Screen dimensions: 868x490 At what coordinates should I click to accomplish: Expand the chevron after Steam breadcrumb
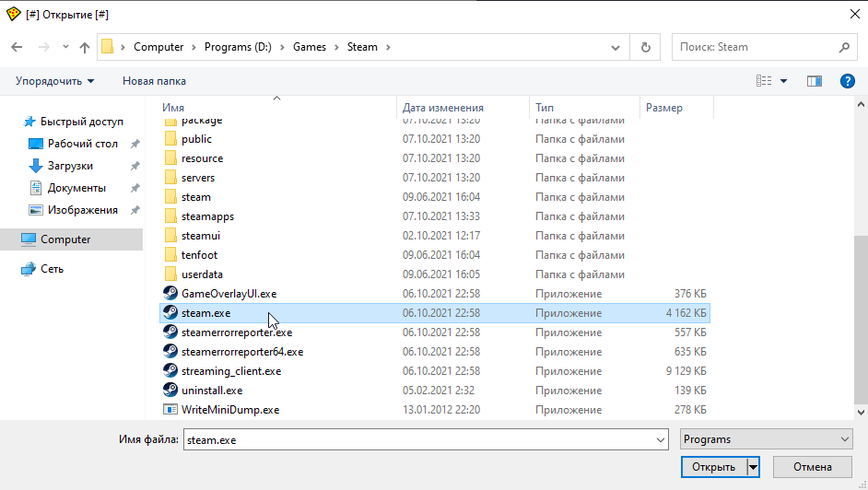click(388, 47)
